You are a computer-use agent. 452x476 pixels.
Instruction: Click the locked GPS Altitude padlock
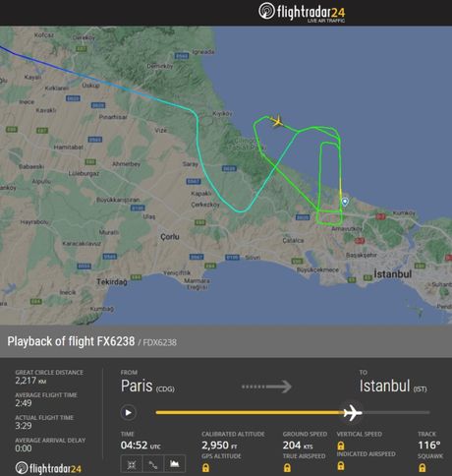tap(205, 467)
